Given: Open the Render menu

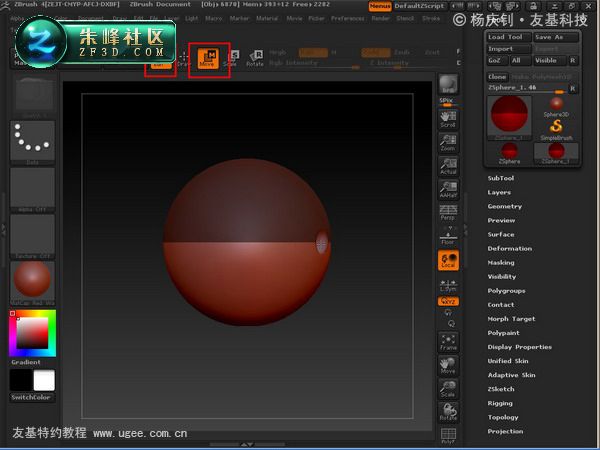Looking at the screenshot, I should (x=380, y=18).
